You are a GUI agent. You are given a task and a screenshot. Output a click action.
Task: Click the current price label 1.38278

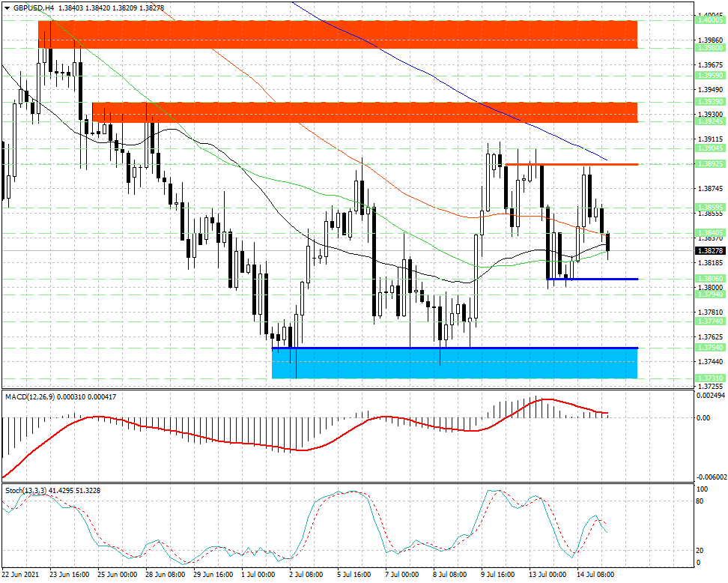pyautogui.click(x=710, y=250)
